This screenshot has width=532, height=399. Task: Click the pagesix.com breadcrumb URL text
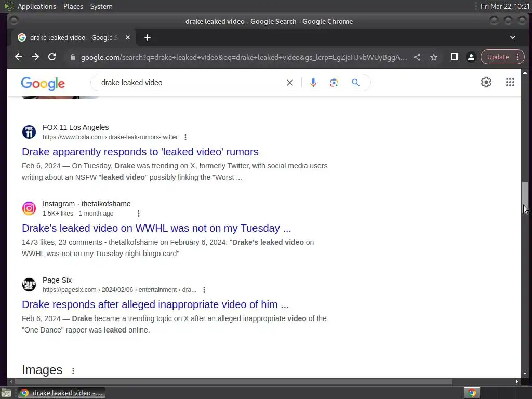(119, 290)
